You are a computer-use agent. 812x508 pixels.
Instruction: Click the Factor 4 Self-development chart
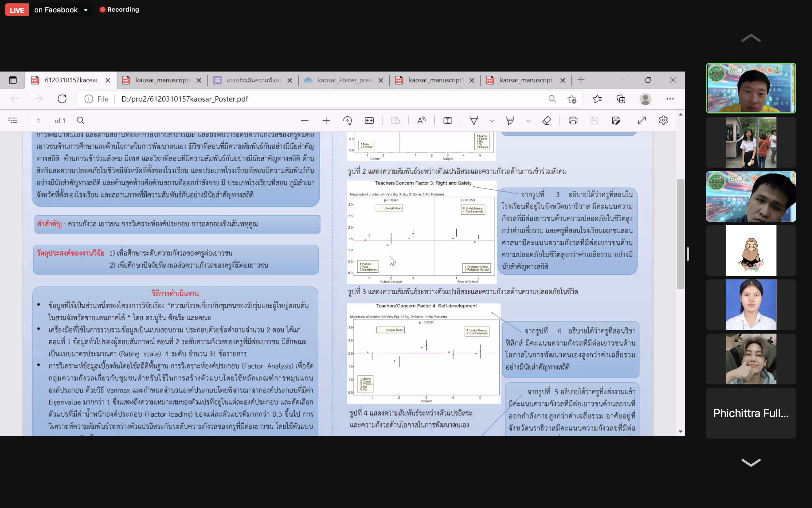tap(423, 353)
